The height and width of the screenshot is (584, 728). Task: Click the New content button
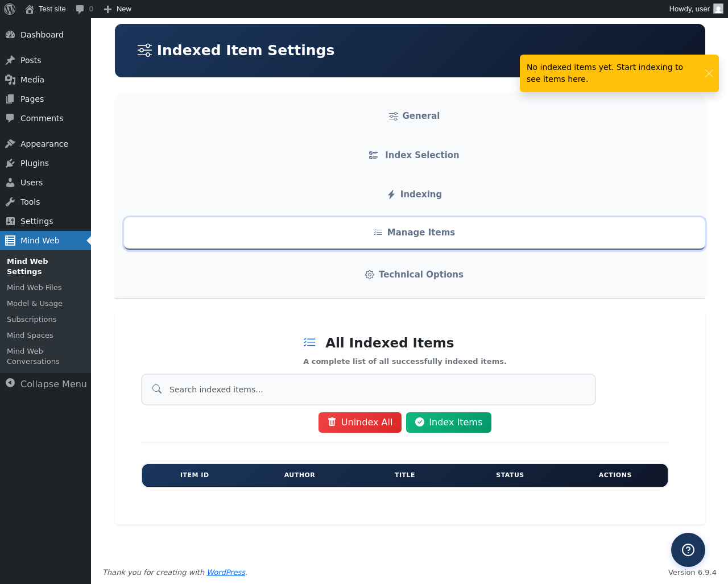pos(117,9)
